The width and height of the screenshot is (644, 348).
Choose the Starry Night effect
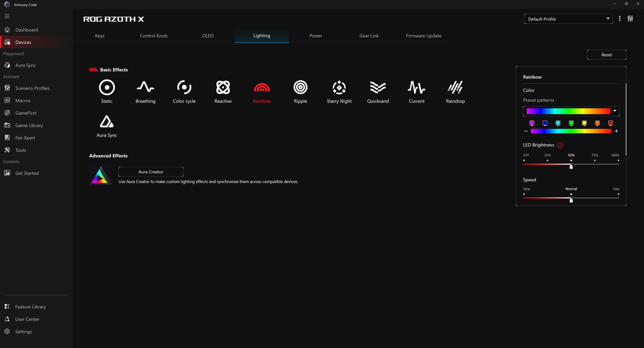pyautogui.click(x=339, y=91)
